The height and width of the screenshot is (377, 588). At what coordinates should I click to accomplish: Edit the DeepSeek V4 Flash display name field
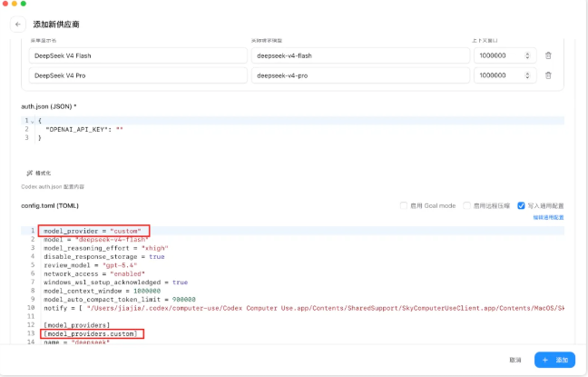pyautogui.click(x=138, y=55)
